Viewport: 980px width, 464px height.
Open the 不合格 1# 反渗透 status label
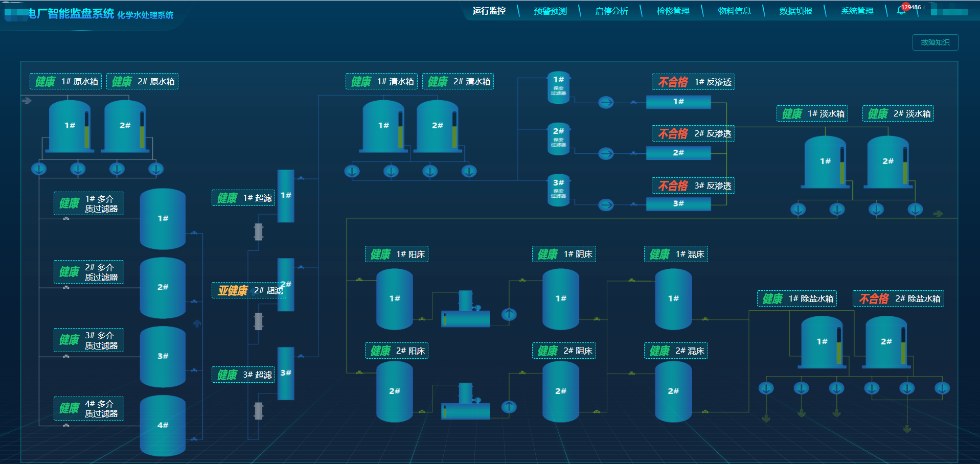[x=693, y=82]
